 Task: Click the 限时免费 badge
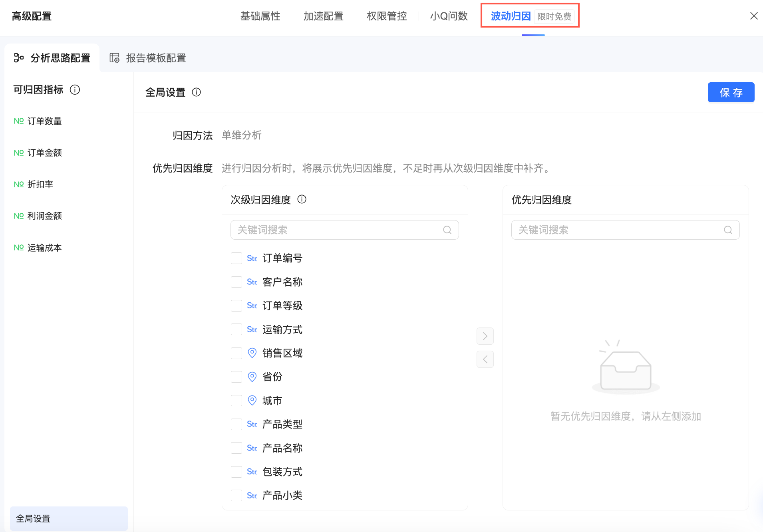554,16
